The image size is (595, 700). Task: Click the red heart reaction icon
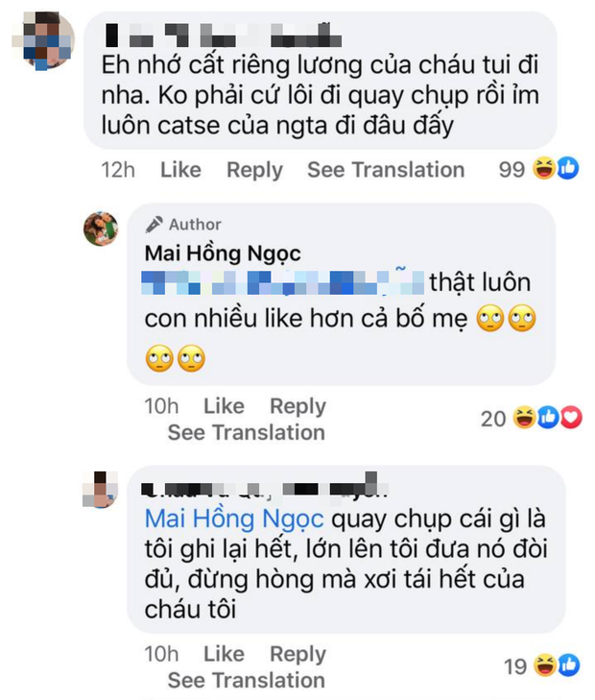pos(572,417)
